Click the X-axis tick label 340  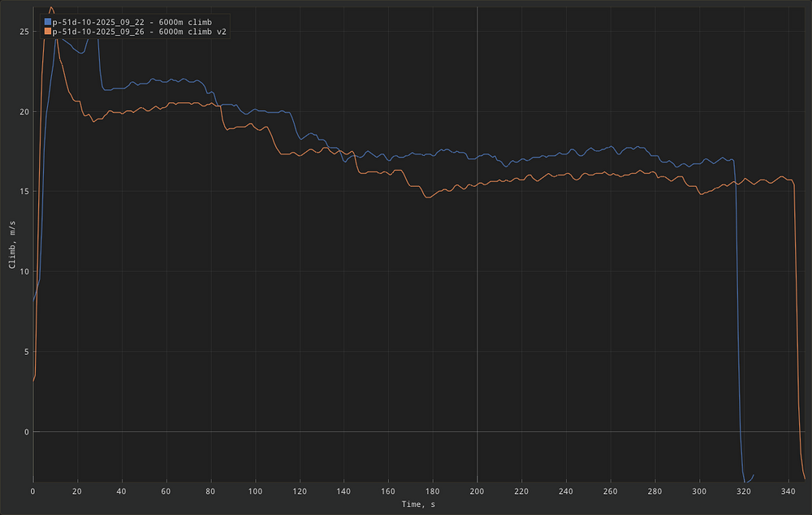click(x=788, y=491)
